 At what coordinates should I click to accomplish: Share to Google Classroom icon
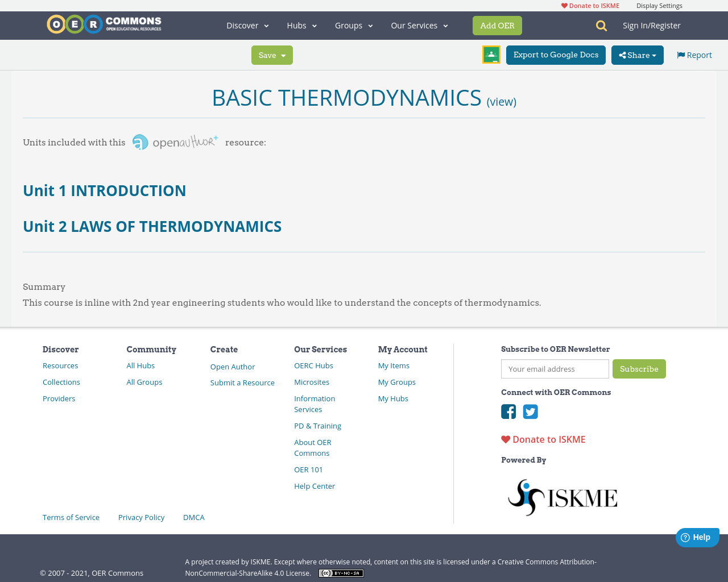click(x=491, y=53)
